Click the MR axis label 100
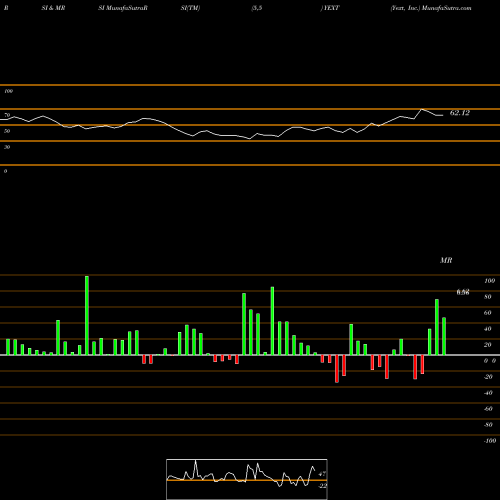The height and width of the screenshot is (500, 500). pos(489,281)
